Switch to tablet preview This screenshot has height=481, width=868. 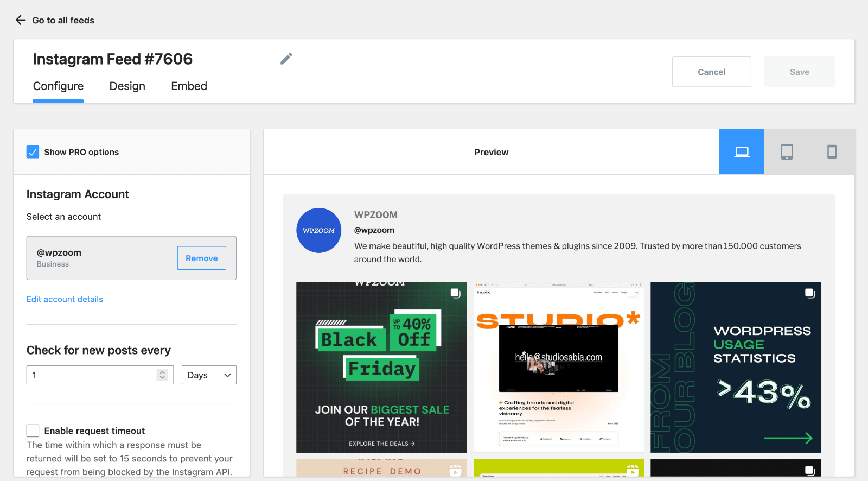787,152
